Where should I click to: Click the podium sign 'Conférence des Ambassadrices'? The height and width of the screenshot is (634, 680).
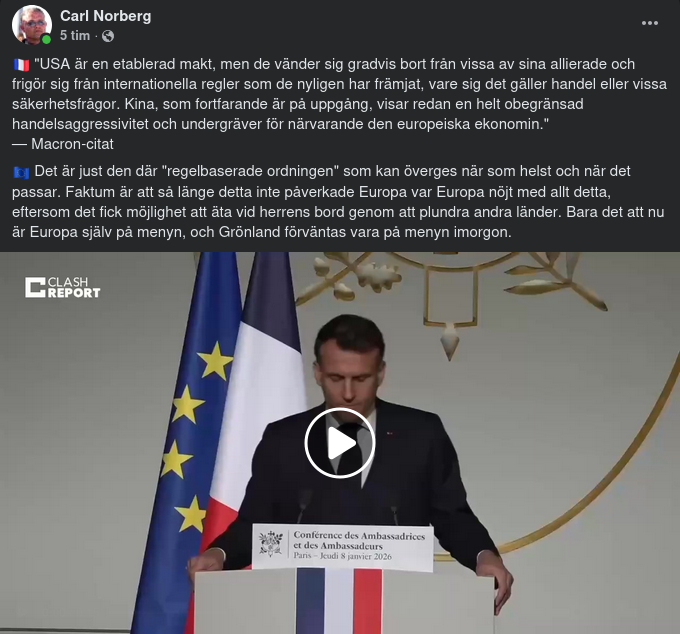point(343,547)
